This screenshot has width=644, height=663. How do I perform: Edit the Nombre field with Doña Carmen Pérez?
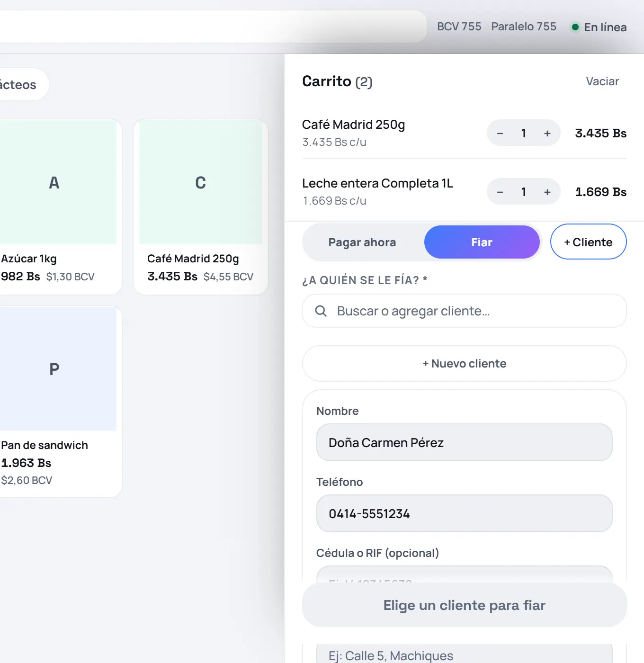[x=465, y=442]
